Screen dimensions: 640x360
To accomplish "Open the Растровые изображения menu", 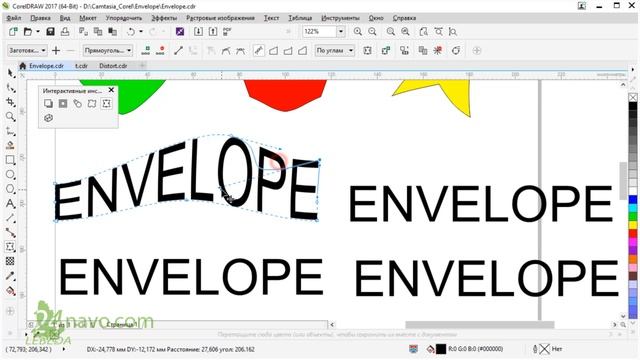I will click(x=220, y=18).
